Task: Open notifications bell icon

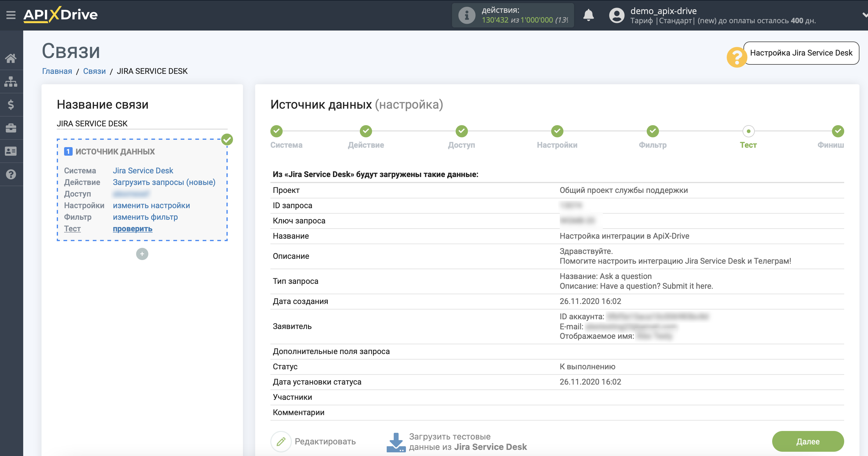Action: coord(588,15)
